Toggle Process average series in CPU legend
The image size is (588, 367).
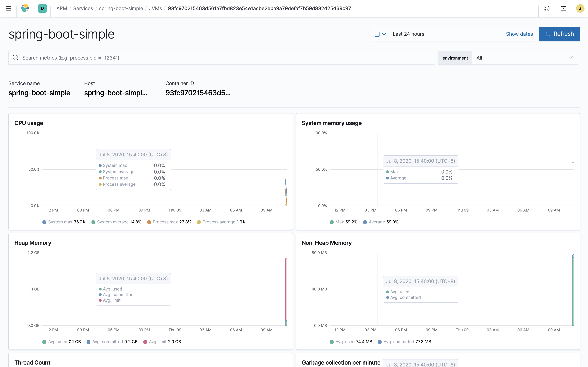[221, 222]
